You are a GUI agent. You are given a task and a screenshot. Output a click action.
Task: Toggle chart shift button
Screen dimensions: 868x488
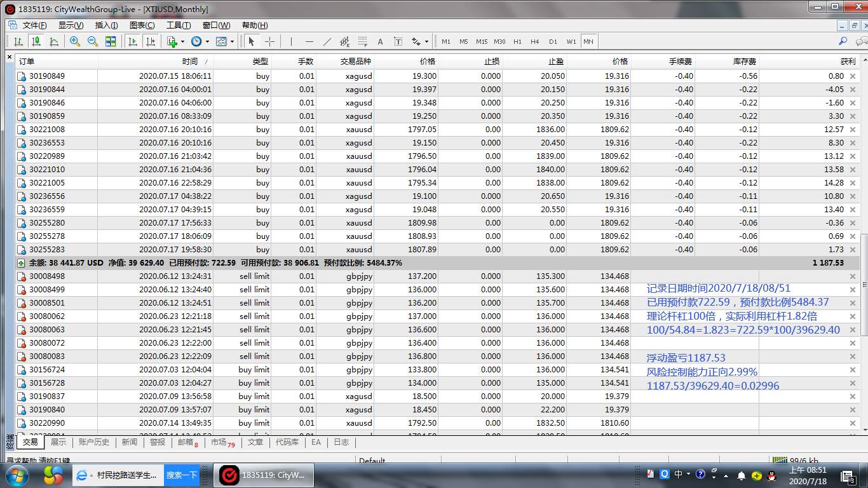(x=151, y=41)
